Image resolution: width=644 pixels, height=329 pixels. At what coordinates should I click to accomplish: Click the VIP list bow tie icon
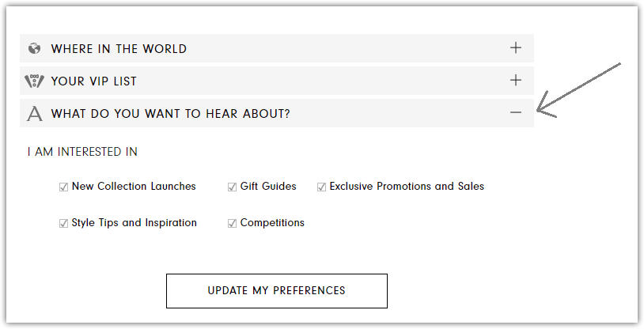tap(34, 81)
